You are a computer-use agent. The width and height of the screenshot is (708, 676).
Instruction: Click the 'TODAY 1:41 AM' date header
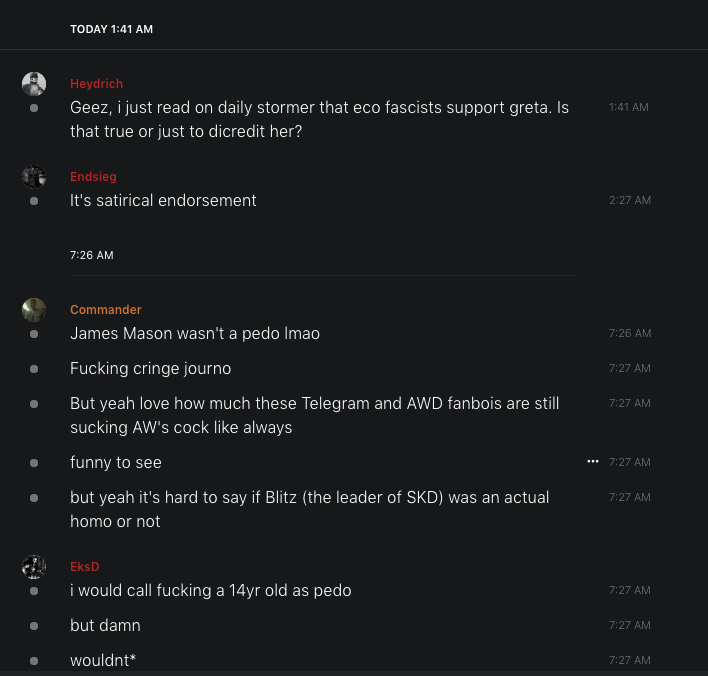pos(111,29)
